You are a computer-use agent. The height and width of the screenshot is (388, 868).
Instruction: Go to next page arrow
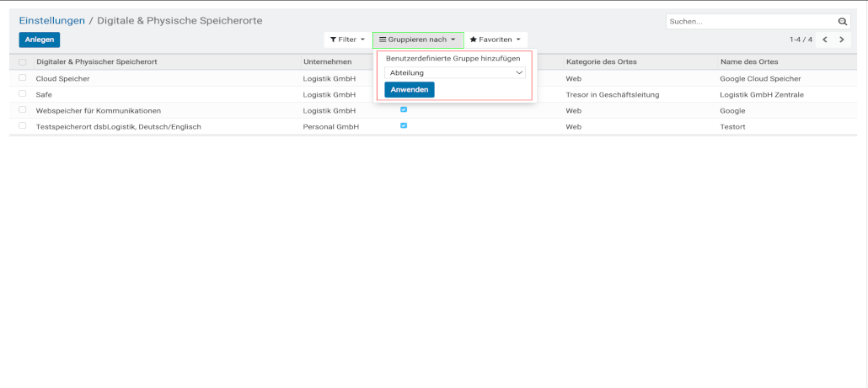point(841,40)
